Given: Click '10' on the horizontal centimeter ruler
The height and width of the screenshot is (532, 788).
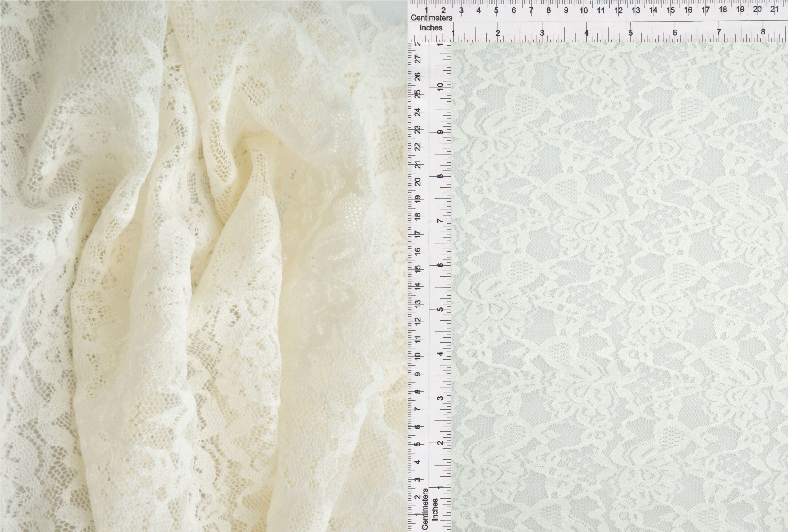Looking at the screenshot, I should (x=584, y=10).
